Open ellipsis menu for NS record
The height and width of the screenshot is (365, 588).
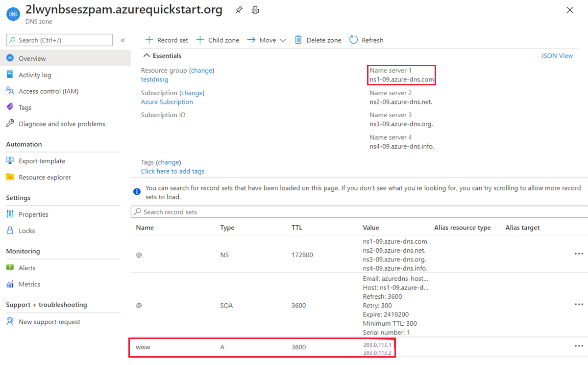pos(579,254)
